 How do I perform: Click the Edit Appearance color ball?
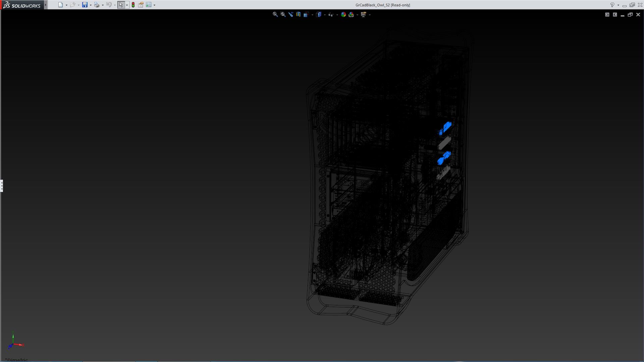pyautogui.click(x=343, y=14)
